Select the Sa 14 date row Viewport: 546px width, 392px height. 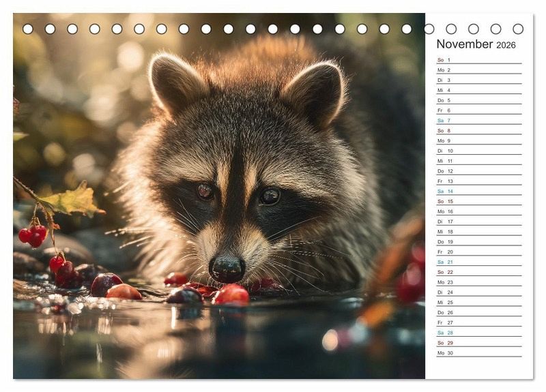[x=478, y=192]
